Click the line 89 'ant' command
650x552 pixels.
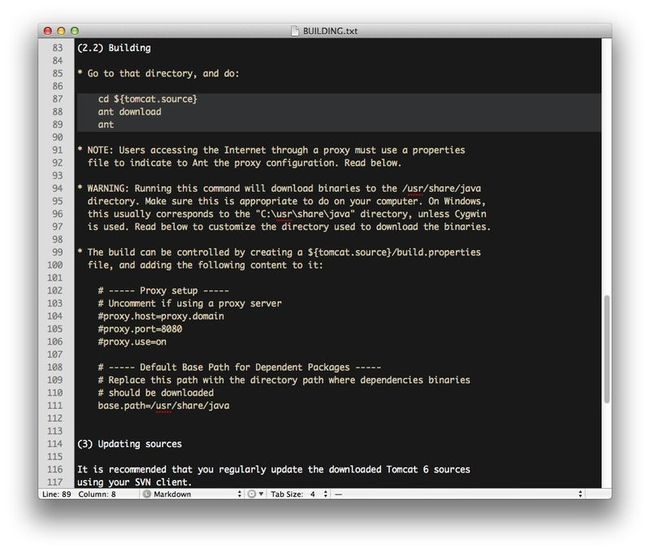[x=106, y=125]
